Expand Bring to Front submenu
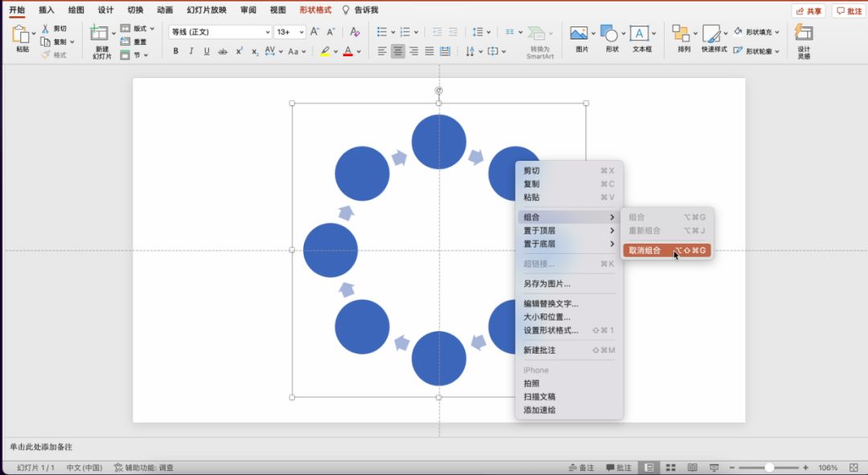The width and height of the screenshot is (868, 475). pos(569,231)
